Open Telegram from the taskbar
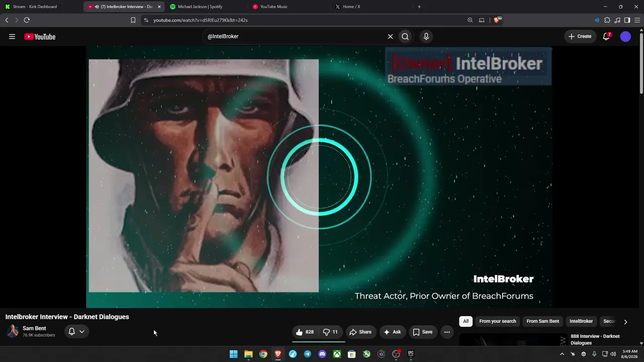 pyautogui.click(x=307, y=354)
